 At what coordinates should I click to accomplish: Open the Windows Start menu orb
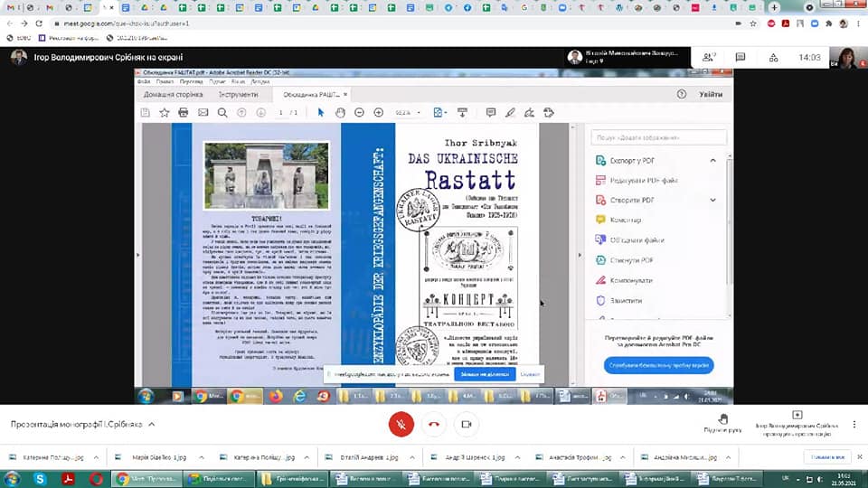click(13, 478)
